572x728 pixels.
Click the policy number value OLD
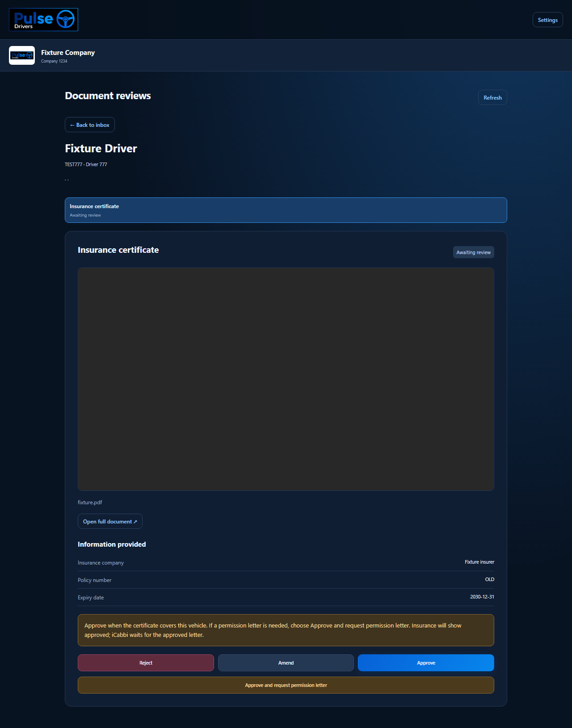coord(490,579)
